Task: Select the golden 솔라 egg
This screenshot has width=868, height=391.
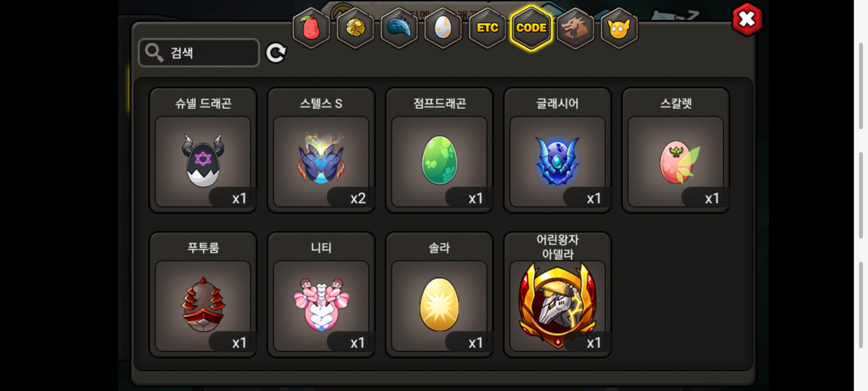Action: [x=439, y=295]
